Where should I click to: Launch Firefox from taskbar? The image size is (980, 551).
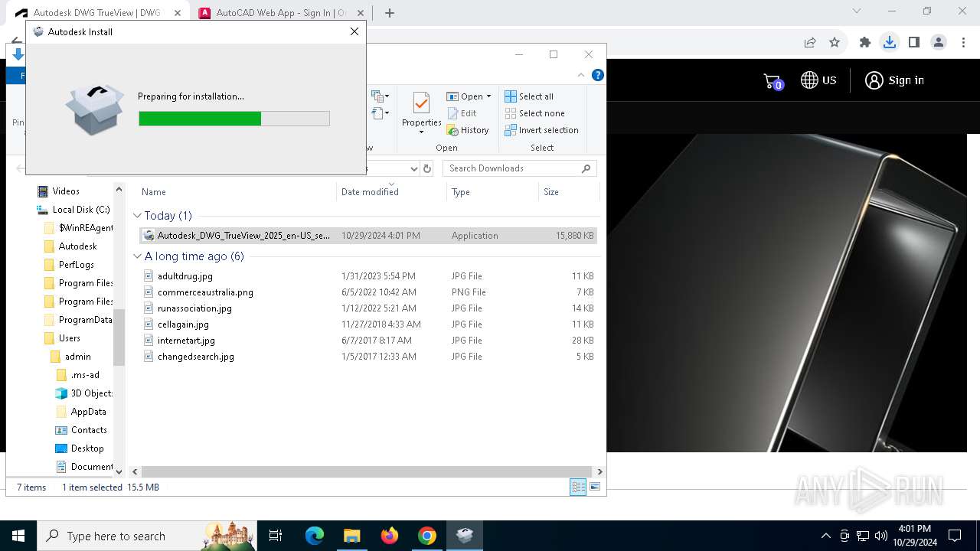(390, 536)
